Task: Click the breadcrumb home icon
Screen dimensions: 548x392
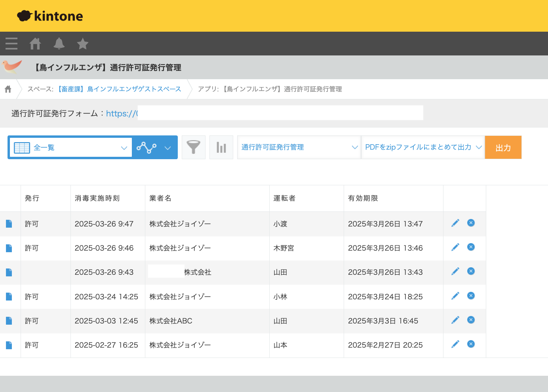Action: tap(8, 89)
